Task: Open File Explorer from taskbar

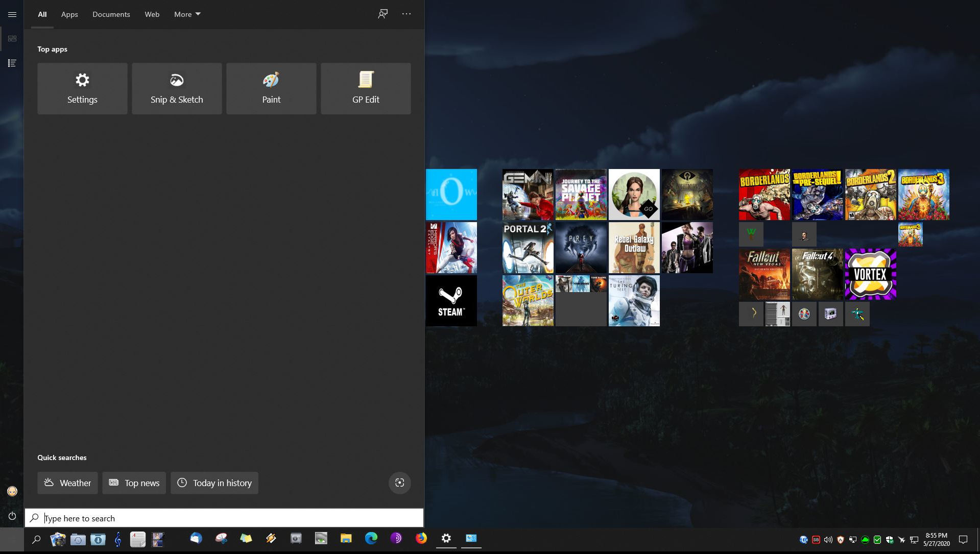Action: pyautogui.click(x=346, y=538)
